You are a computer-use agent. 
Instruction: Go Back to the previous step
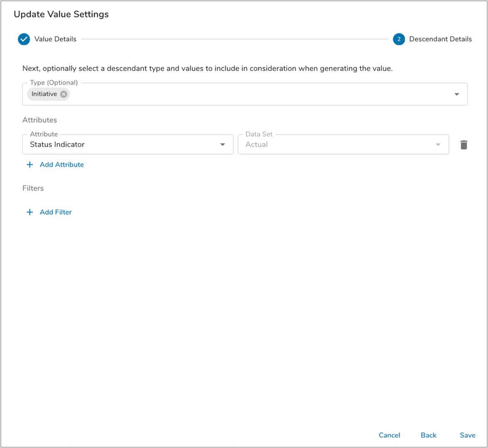coord(428,435)
